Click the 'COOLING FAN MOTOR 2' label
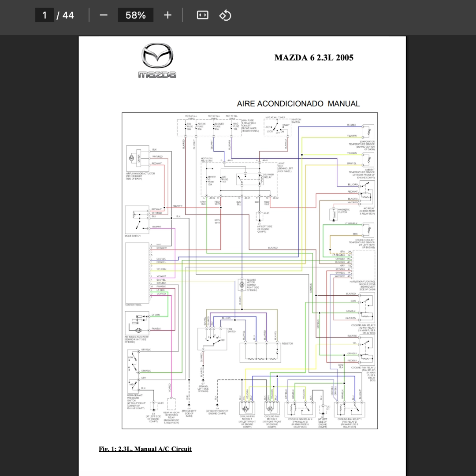The image size is (476, 476). pos(271,418)
